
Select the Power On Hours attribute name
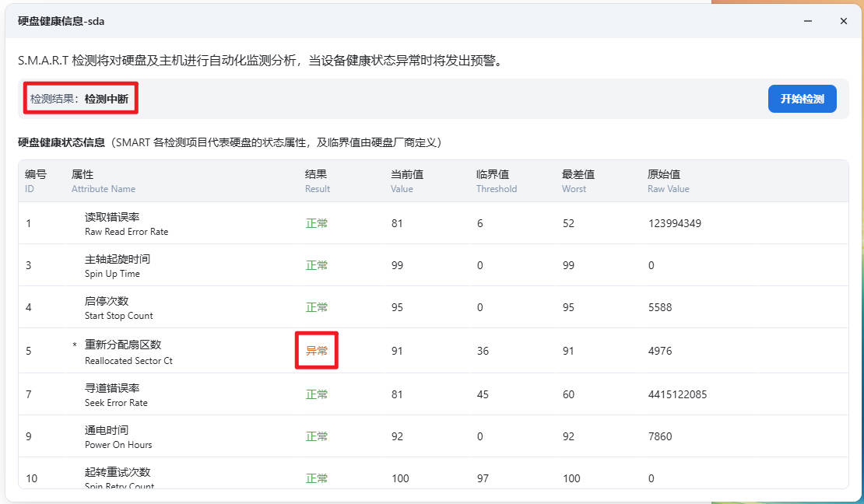coord(118,436)
